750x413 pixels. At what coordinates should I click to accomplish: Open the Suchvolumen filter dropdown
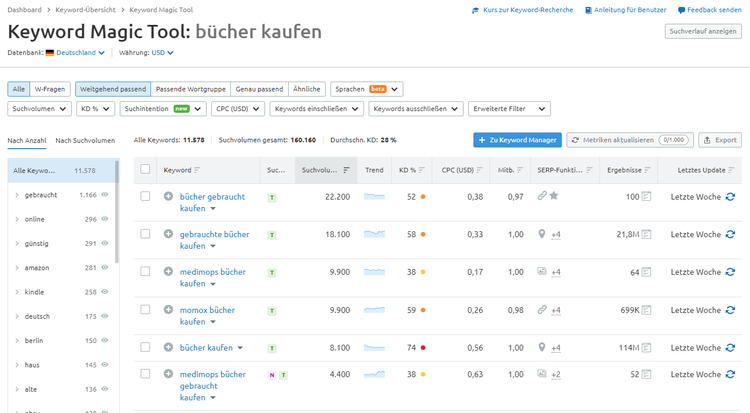(x=39, y=109)
